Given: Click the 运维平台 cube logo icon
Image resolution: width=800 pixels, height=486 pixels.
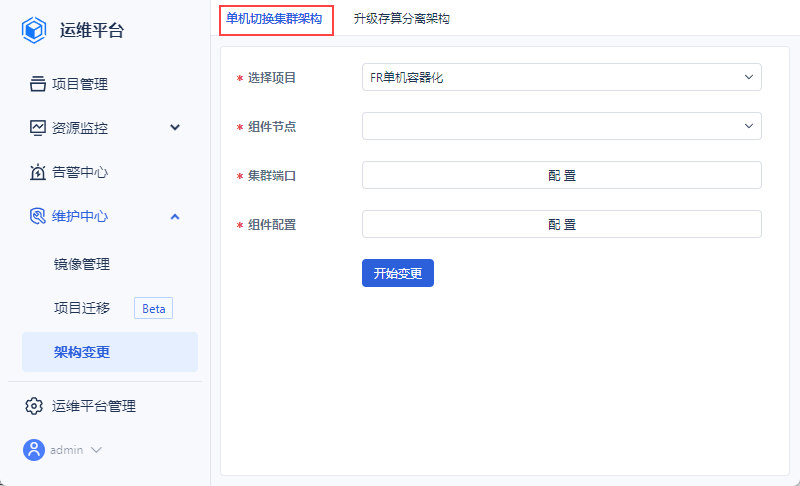Looking at the screenshot, I should click(x=35, y=30).
